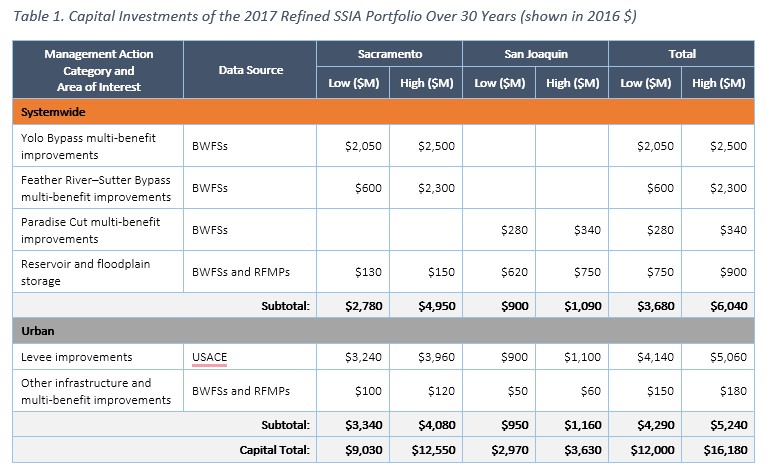This screenshot has width=767, height=476.
Task: Click the Data Source header cell
Action: (250, 70)
